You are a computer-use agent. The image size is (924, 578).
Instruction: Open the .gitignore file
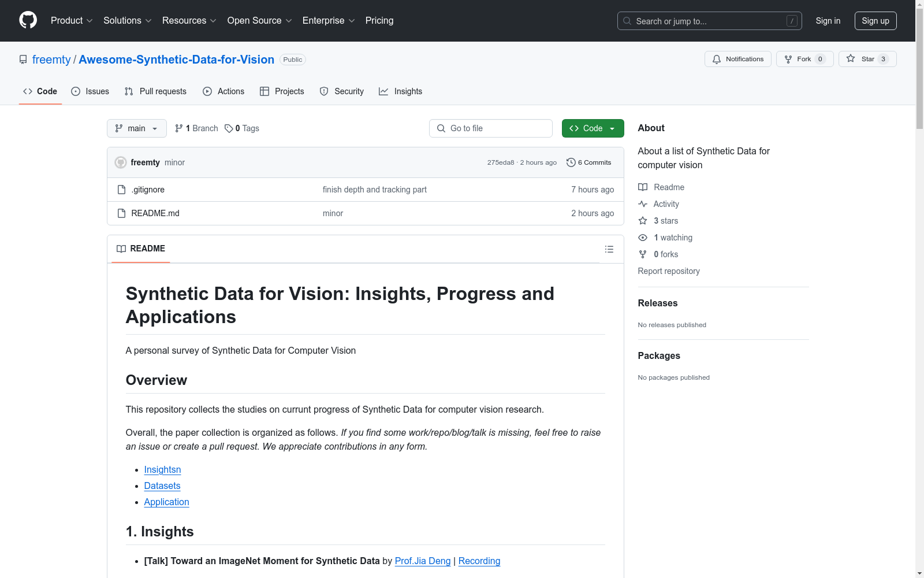click(148, 190)
